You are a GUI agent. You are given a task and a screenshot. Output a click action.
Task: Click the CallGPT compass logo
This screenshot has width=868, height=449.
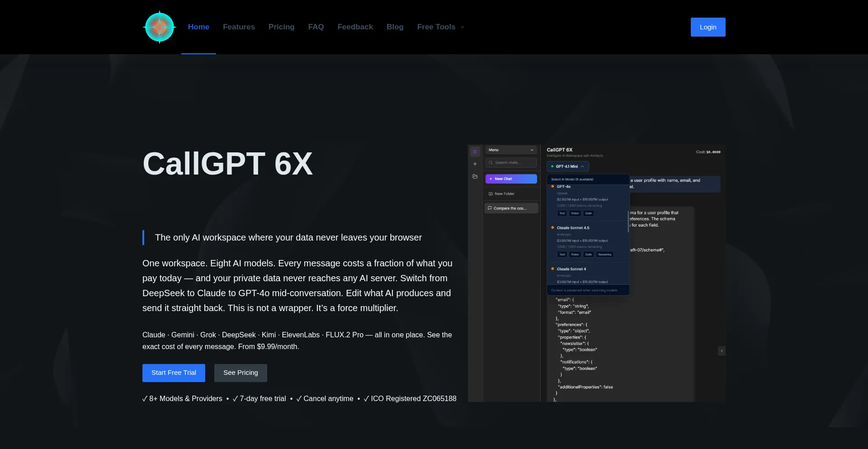click(160, 27)
